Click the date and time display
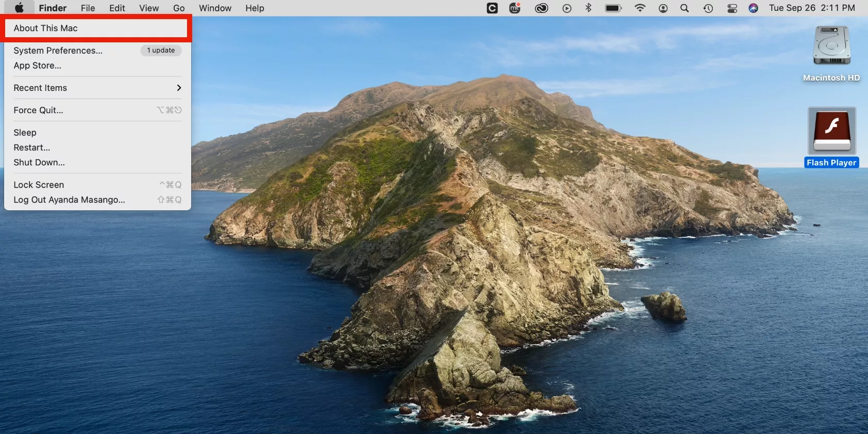This screenshot has width=868, height=434. (x=811, y=8)
